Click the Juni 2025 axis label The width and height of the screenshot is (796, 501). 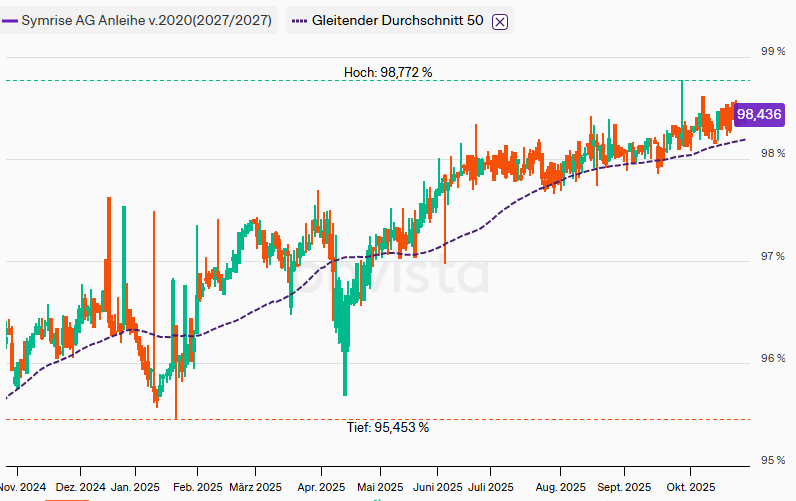tap(437, 487)
